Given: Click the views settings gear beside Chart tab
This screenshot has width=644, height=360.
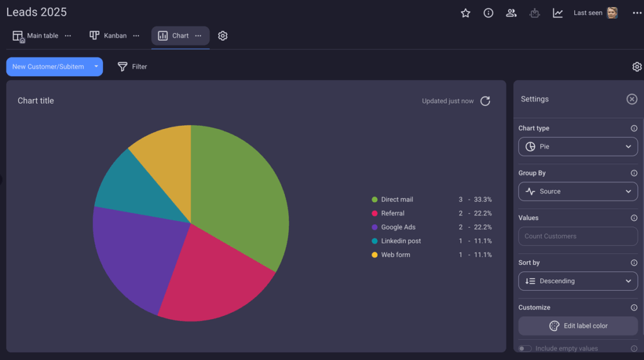Looking at the screenshot, I should (x=223, y=36).
